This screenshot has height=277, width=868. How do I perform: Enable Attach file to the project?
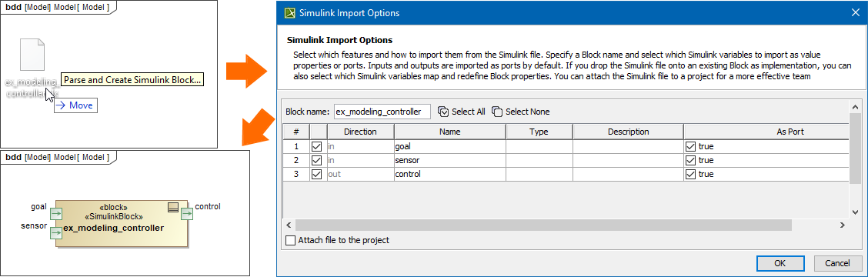291,240
